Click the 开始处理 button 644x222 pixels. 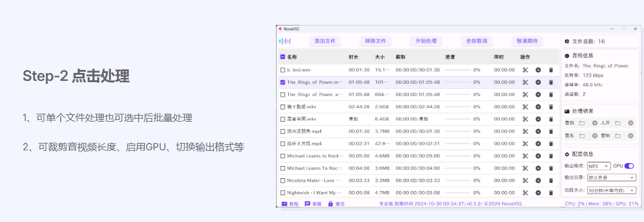tap(426, 41)
